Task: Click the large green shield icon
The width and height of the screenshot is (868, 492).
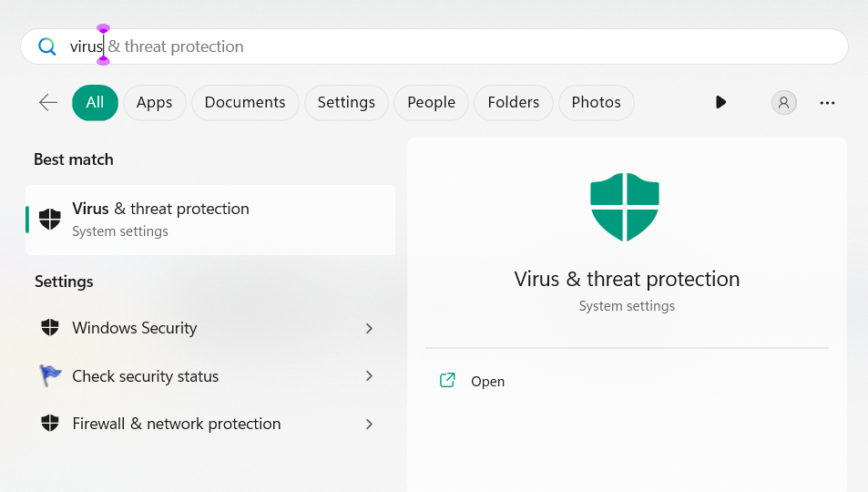Action: pos(625,207)
